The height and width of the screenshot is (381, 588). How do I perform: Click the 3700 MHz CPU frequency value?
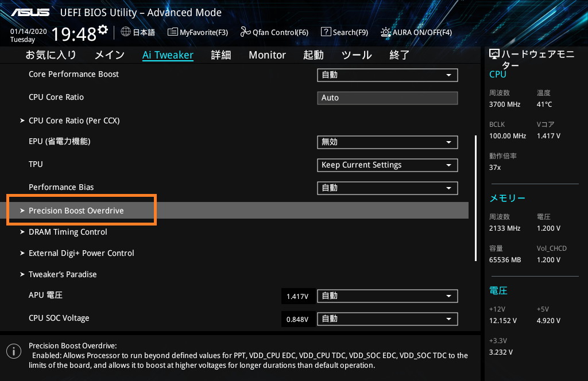click(504, 104)
